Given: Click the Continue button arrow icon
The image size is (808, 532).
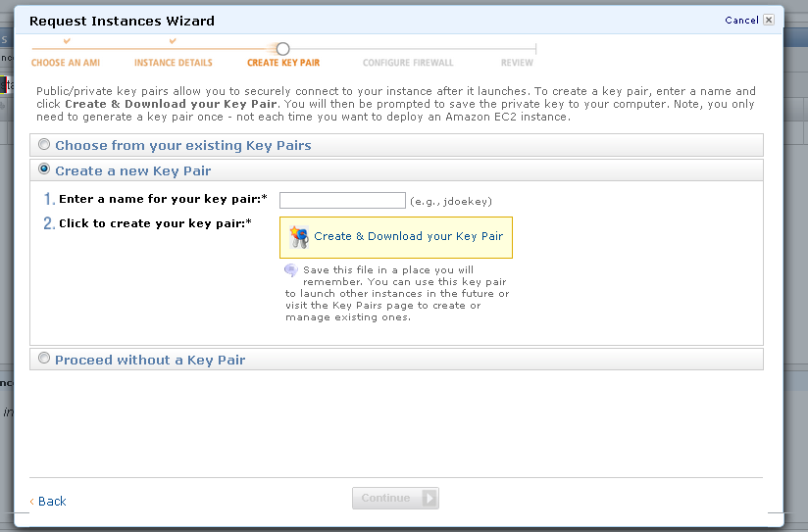Looking at the screenshot, I should pyautogui.click(x=429, y=498).
